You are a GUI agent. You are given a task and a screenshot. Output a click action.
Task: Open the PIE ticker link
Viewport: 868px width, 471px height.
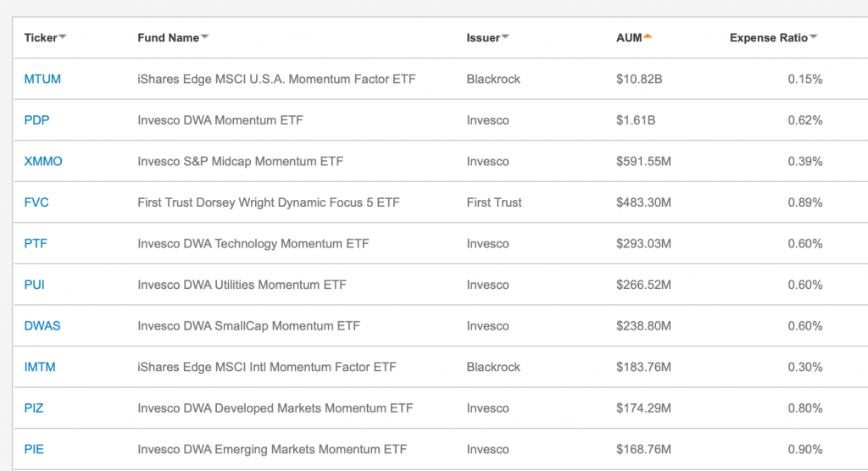point(34,449)
